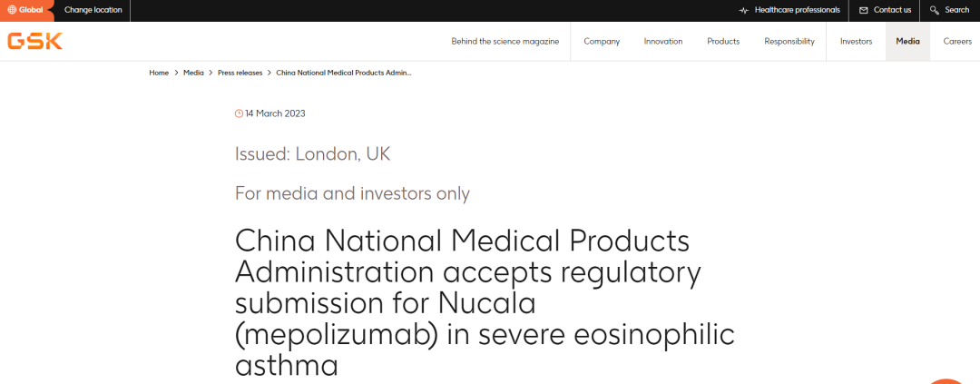Open the Change location selector
980x384 pixels.
93,10
